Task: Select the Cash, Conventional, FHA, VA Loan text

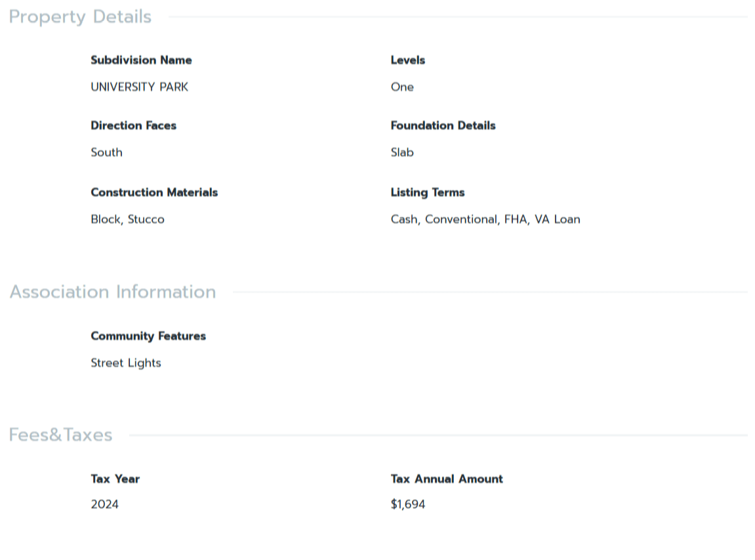Action: pyautogui.click(x=485, y=220)
